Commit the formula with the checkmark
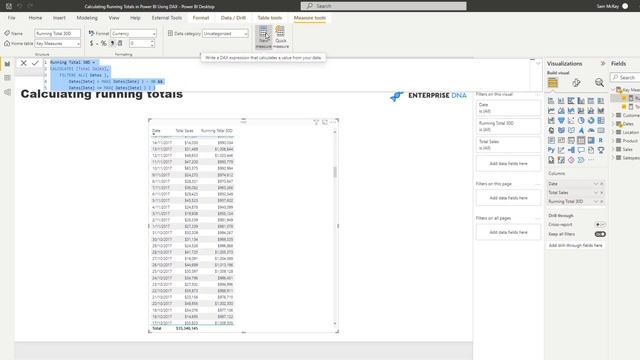The image size is (640, 360). coord(35,63)
